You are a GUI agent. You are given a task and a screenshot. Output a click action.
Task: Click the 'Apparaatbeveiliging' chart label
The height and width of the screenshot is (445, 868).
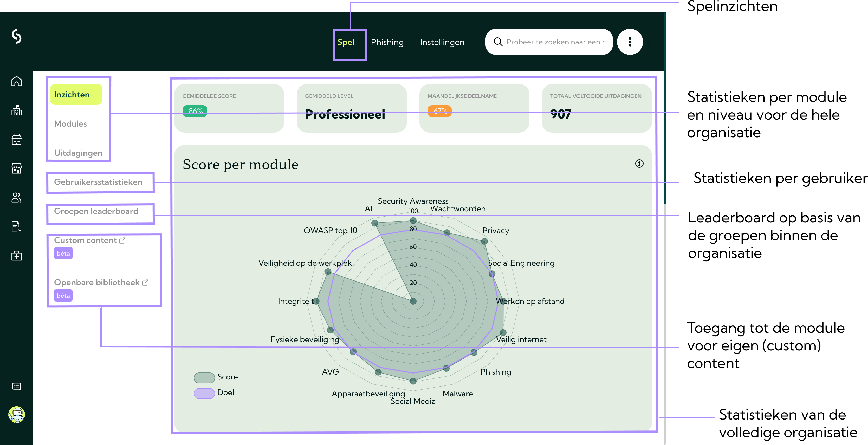(x=368, y=394)
